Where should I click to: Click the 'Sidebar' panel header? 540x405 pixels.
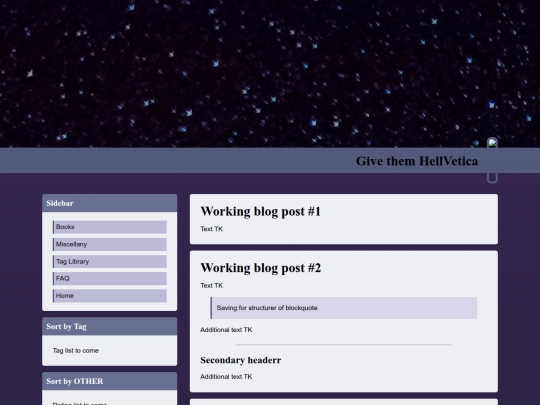(110, 203)
